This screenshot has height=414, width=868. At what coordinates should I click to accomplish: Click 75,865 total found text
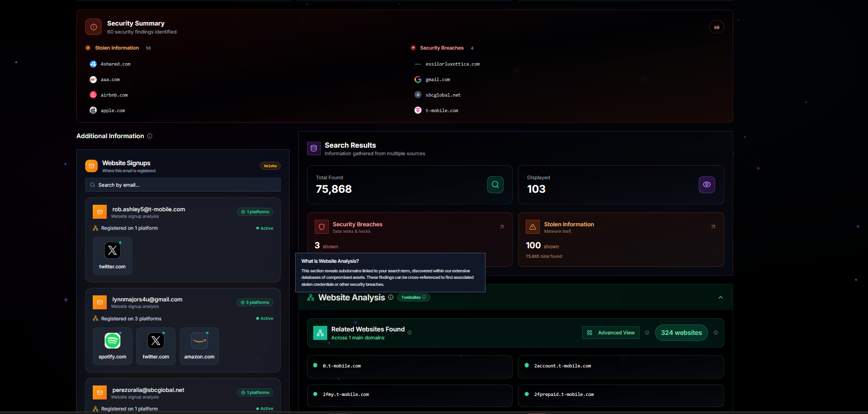[x=544, y=256]
